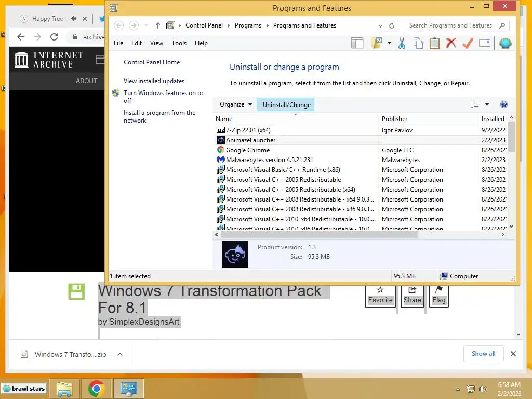Click the Paste clipboard toolbar icon
Viewport: 532px width, 399px height.
click(x=435, y=43)
